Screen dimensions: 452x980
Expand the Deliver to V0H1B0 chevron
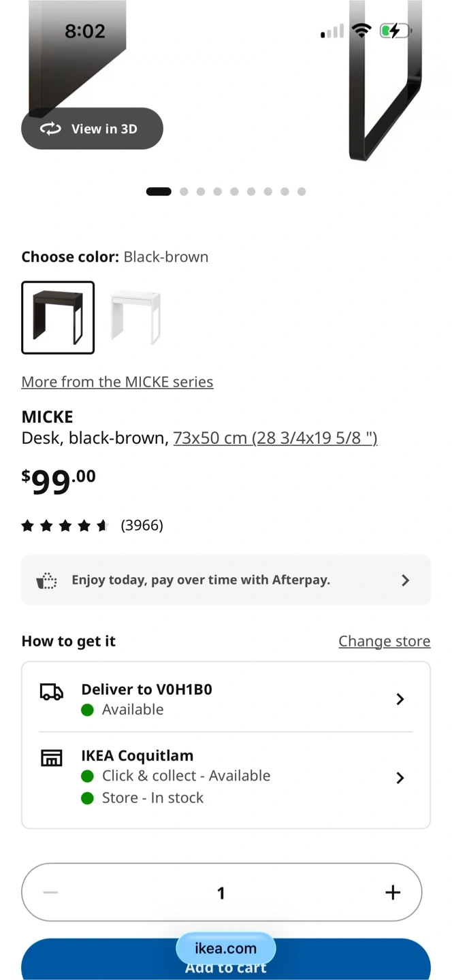pos(400,699)
